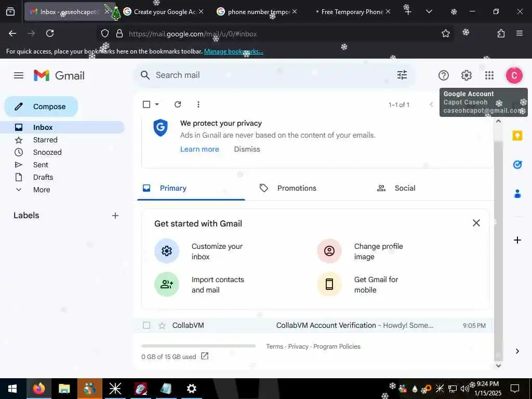This screenshot has height=399, width=532.
Task: Open the tracking protection shield icon
Action: click(105, 33)
